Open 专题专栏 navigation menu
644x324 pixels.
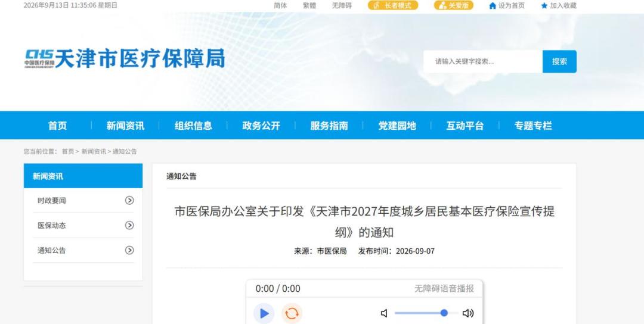tap(533, 126)
